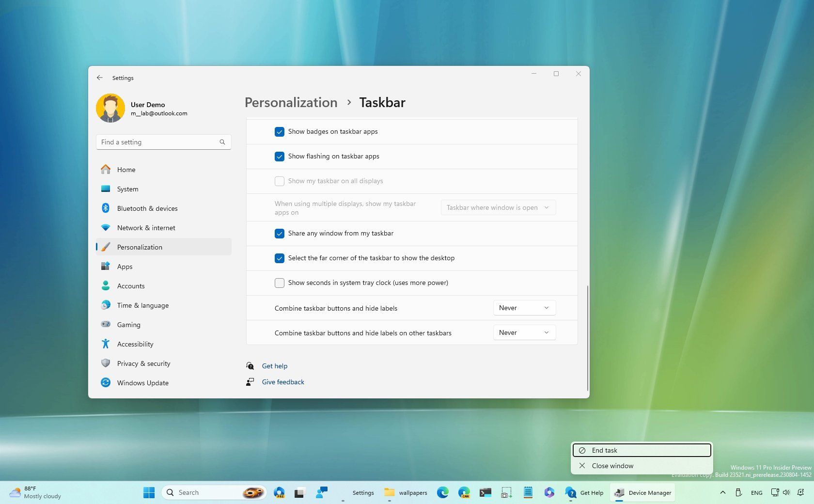This screenshot has width=814, height=504.
Task: Expand hidden icons in system tray
Action: pos(722,492)
